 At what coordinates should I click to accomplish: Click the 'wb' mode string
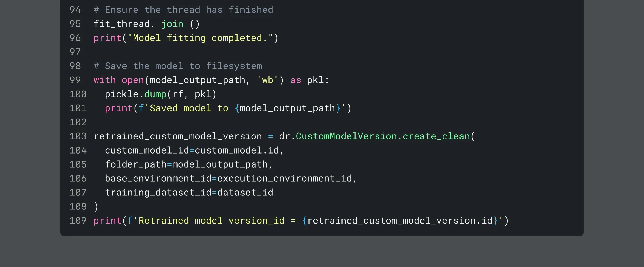[x=267, y=80]
